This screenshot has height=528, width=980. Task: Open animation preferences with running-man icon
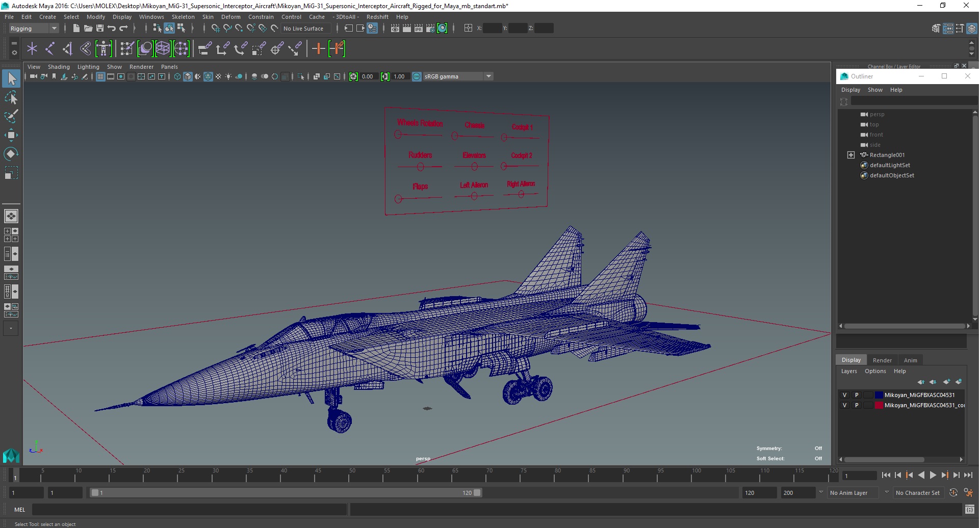point(969,493)
